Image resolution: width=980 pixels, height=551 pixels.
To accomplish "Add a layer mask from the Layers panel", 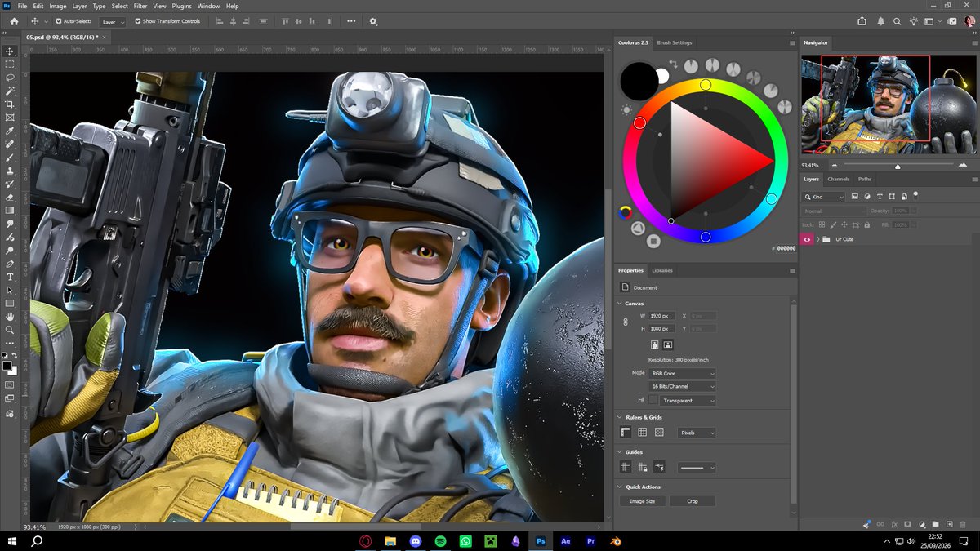I will click(907, 524).
